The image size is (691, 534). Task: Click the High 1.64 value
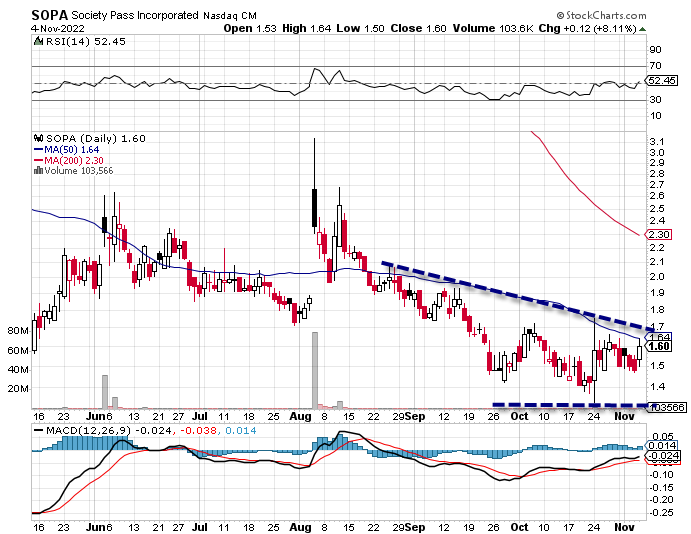(x=307, y=29)
